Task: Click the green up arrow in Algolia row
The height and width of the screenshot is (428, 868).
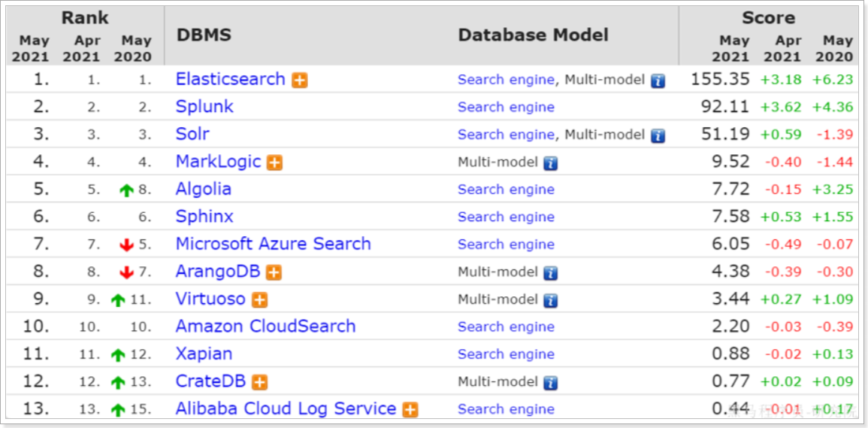Action: pos(127,191)
